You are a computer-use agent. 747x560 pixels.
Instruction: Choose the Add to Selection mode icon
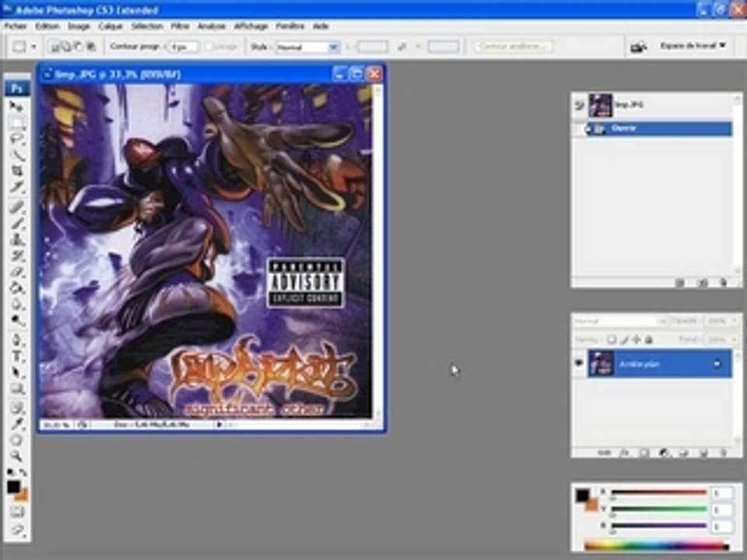click(x=67, y=46)
